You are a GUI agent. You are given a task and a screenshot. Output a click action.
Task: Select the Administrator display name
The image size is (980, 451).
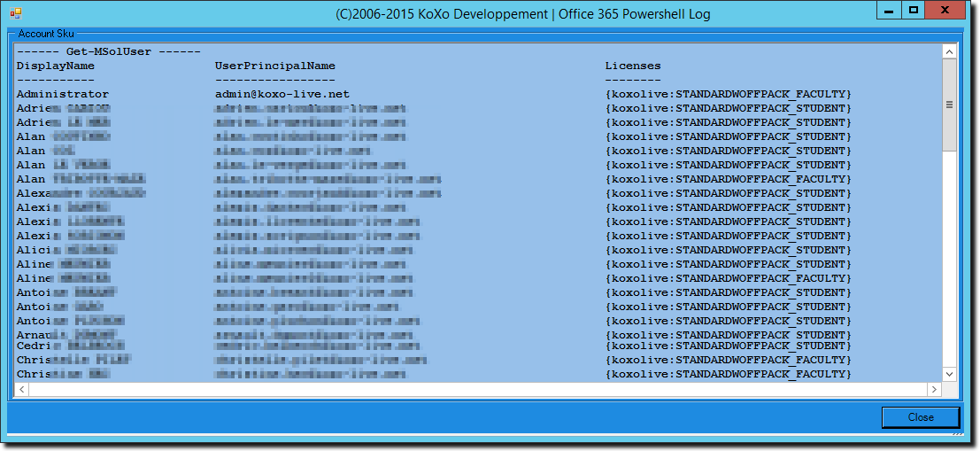(63, 95)
